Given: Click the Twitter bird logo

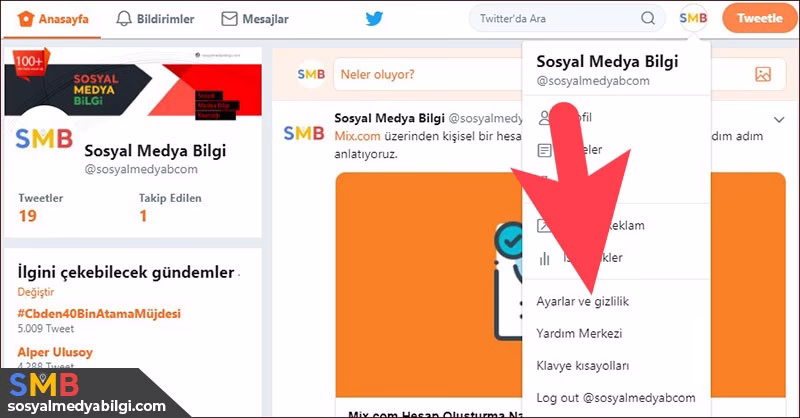Looking at the screenshot, I should click(x=374, y=18).
